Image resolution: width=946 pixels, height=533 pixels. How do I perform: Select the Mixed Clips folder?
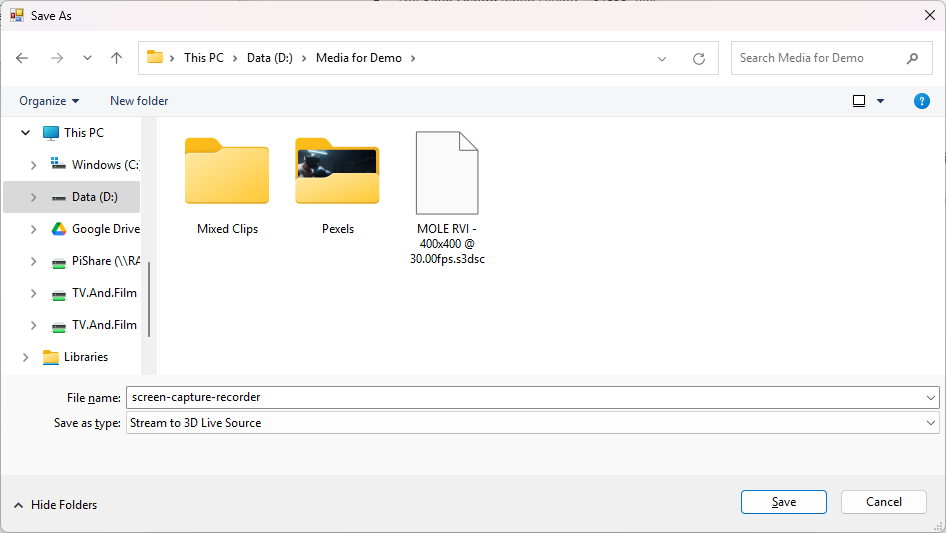pyautogui.click(x=227, y=186)
